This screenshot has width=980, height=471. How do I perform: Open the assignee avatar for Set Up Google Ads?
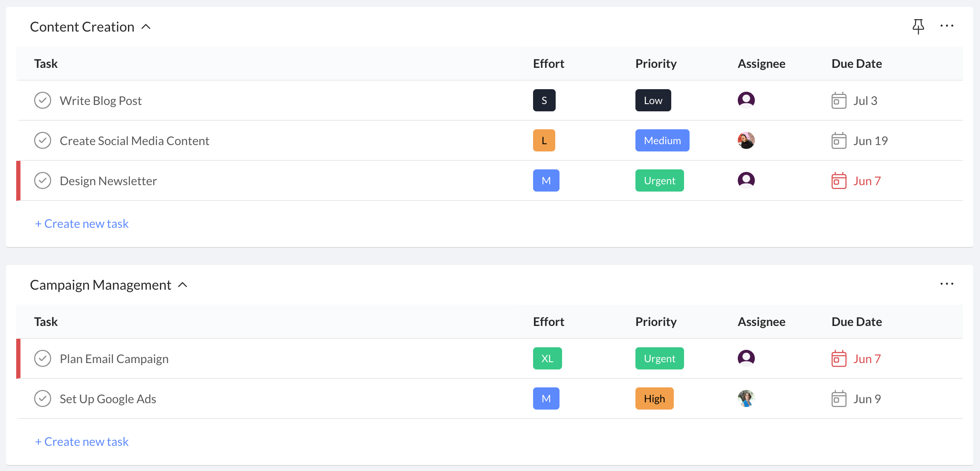pos(746,398)
